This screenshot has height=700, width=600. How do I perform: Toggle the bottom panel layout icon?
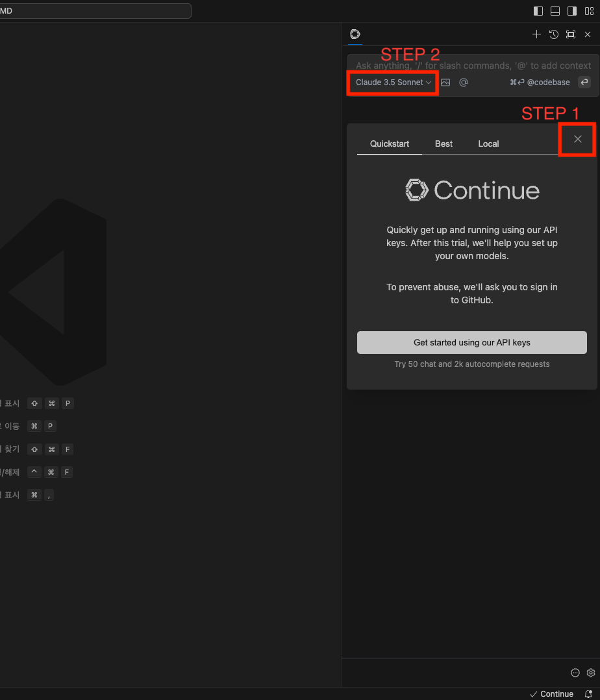click(555, 11)
